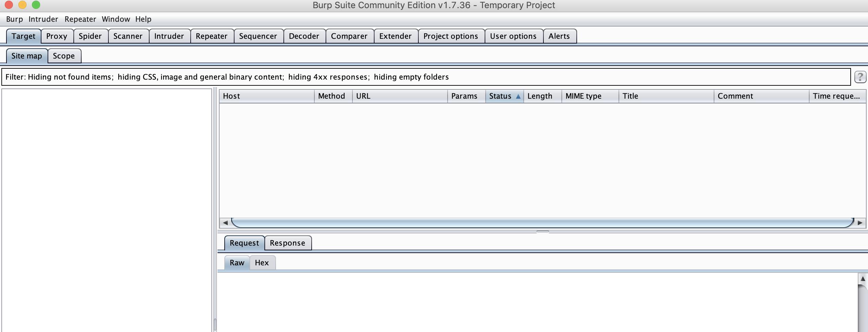Open the User options tab
The width and height of the screenshot is (868, 332).
point(514,36)
